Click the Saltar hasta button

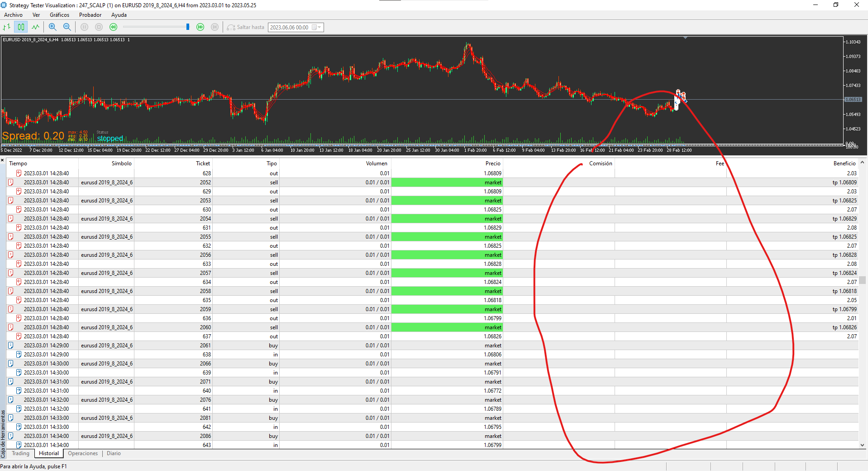246,27
